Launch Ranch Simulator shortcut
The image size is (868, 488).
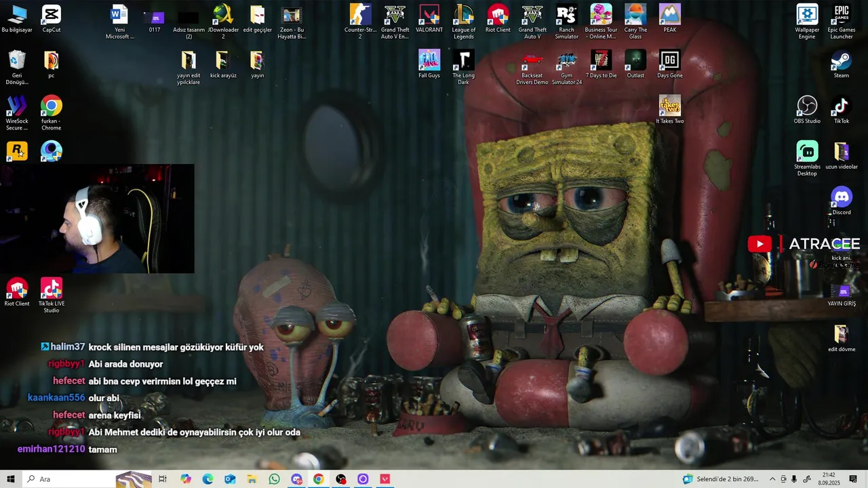pyautogui.click(x=566, y=22)
